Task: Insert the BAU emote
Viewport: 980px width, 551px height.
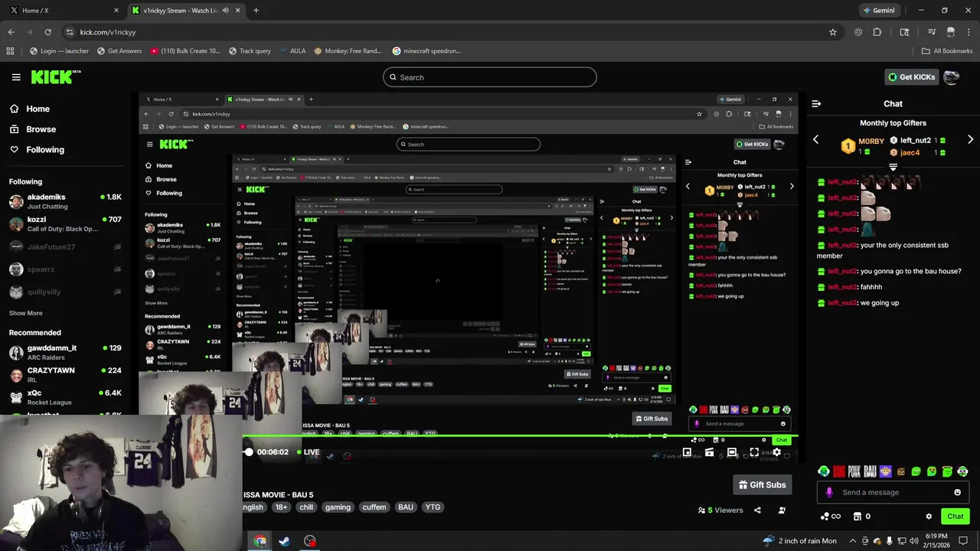Action: [x=870, y=471]
